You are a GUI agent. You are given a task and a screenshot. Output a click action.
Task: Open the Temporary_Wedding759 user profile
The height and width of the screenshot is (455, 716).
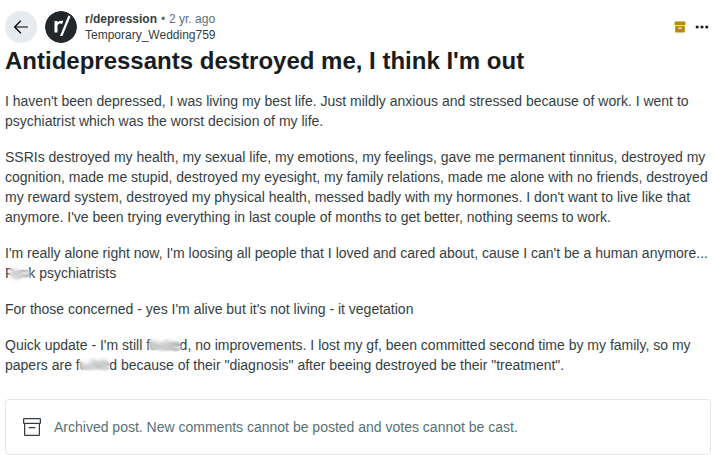pyautogui.click(x=150, y=35)
